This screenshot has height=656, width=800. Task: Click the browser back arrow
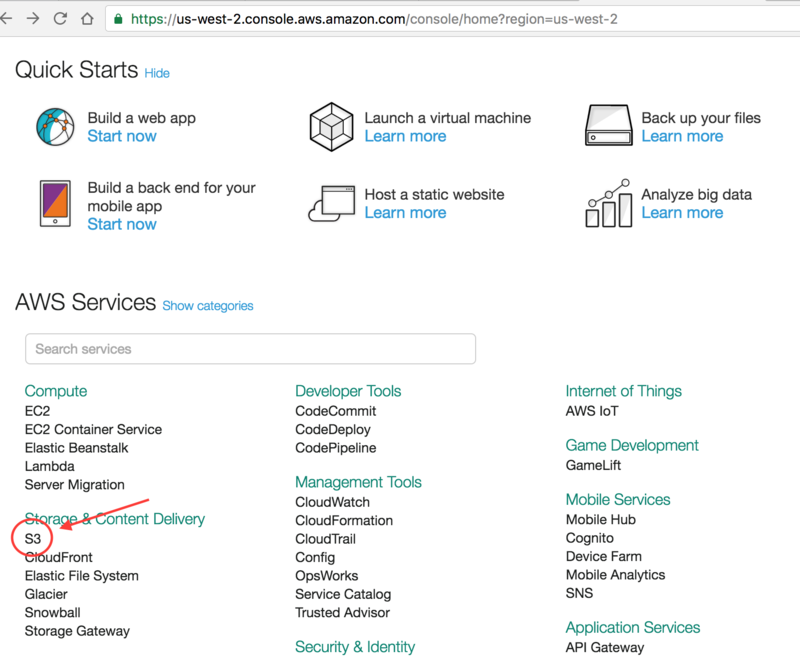click(6, 19)
